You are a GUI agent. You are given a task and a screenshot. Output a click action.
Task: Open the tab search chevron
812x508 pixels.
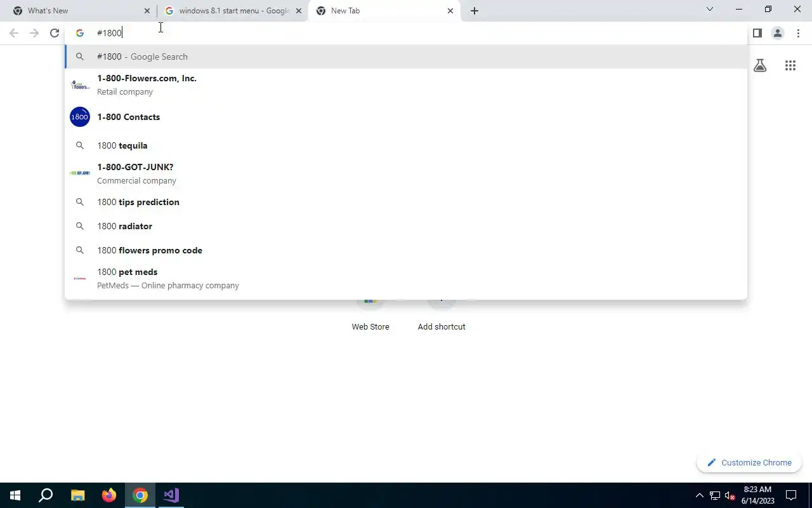[710, 9]
